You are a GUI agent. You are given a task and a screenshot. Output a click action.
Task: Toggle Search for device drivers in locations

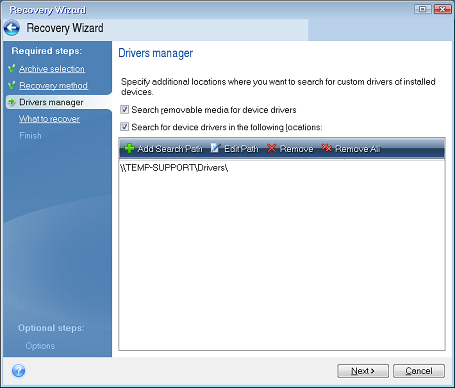pos(124,127)
